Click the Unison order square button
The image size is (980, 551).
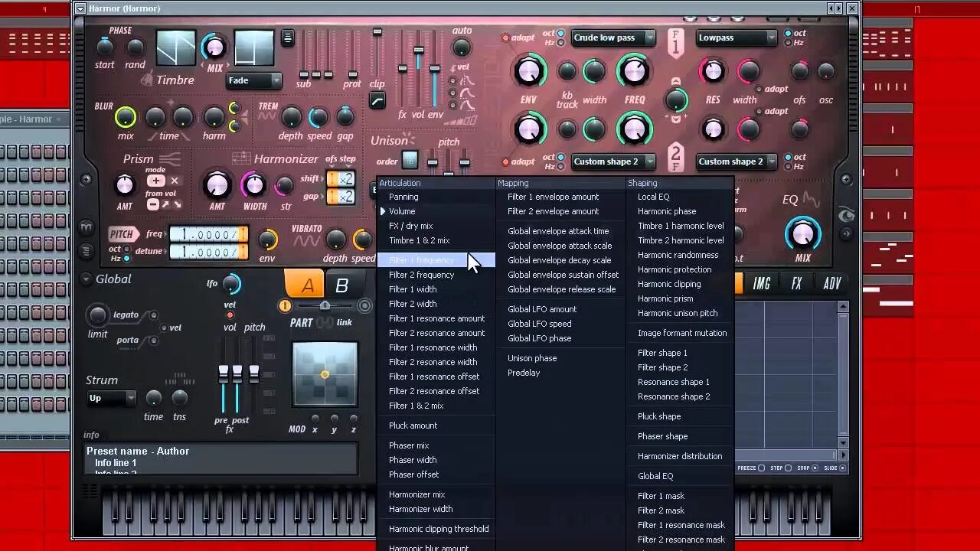click(410, 160)
